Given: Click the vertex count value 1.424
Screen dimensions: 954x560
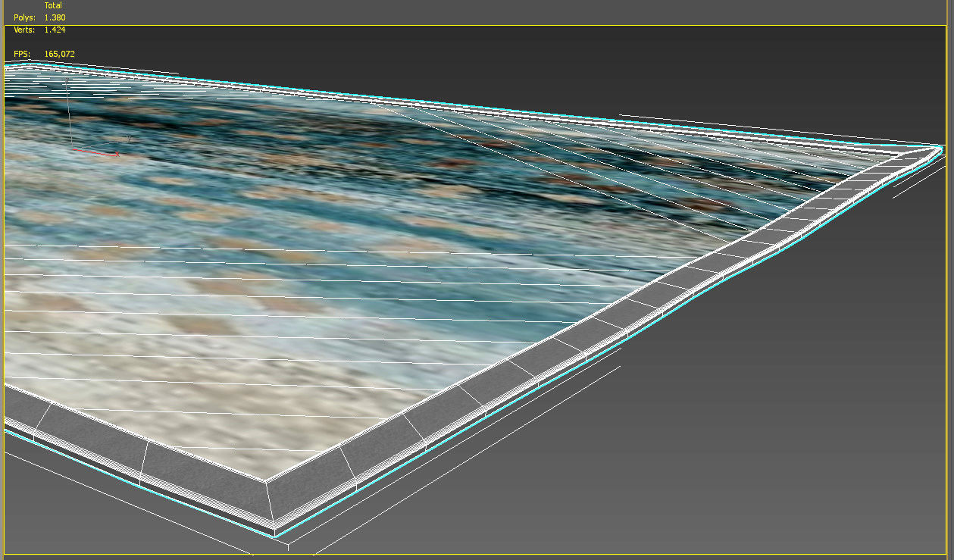Looking at the screenshot, I should tap(55, 30).
